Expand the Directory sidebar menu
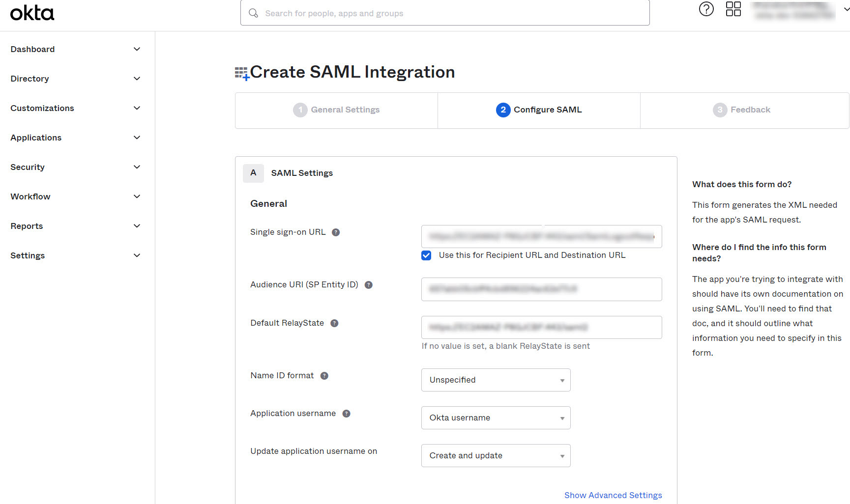This screenshot has height=504, width=850. pyautogui.click(x=75, y=79)
